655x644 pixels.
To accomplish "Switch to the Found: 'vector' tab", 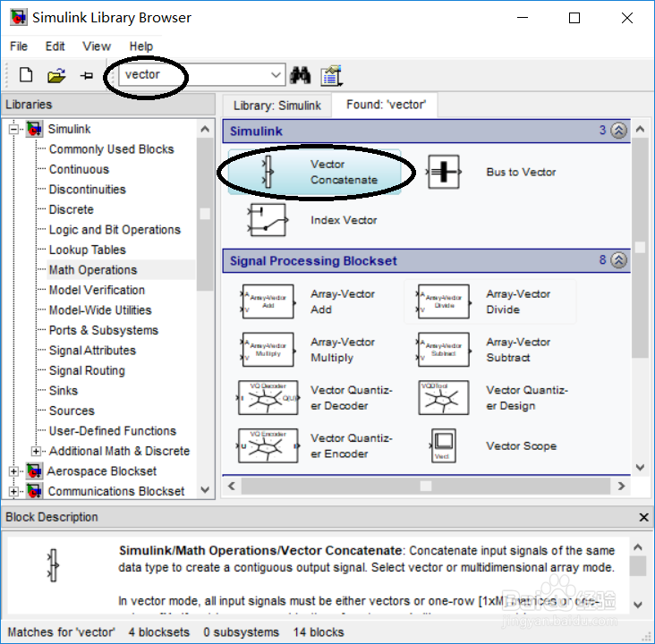I will [x=386, y=105].
